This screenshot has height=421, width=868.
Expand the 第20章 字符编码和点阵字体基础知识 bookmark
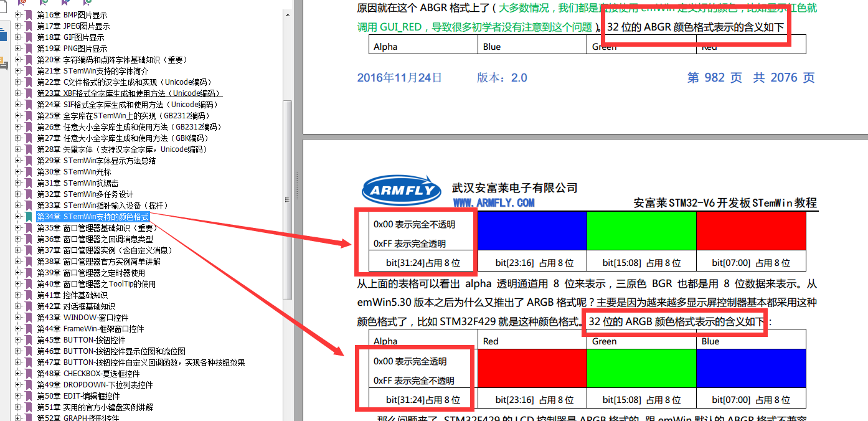(18, 60)
